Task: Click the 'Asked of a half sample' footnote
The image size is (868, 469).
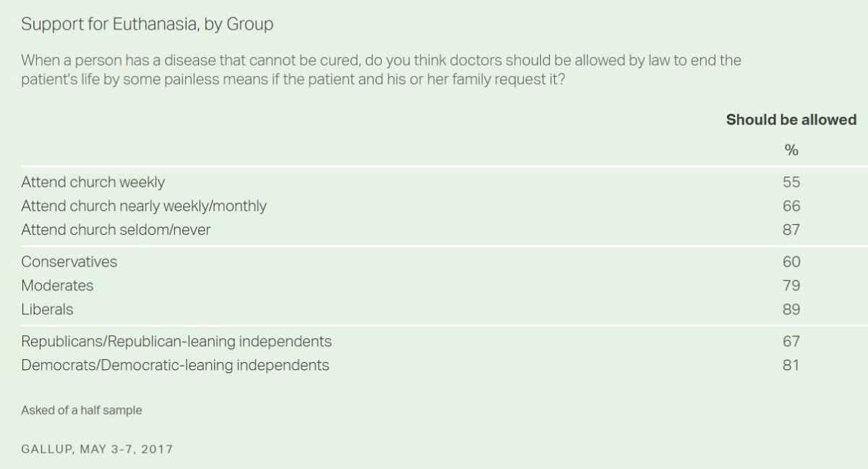Action: pos(82,410)
